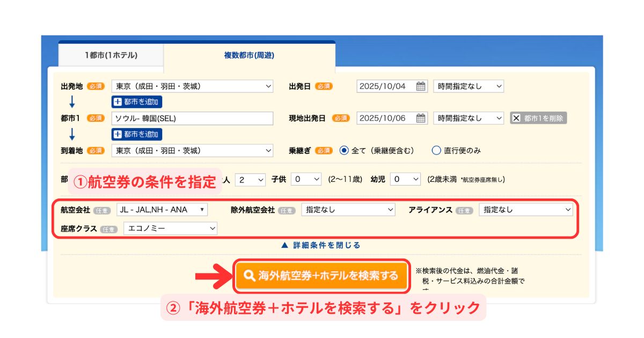Click the 都市1 ソウル text field
The width and height of the screenshot is (644, 338).
pos(192,119)
